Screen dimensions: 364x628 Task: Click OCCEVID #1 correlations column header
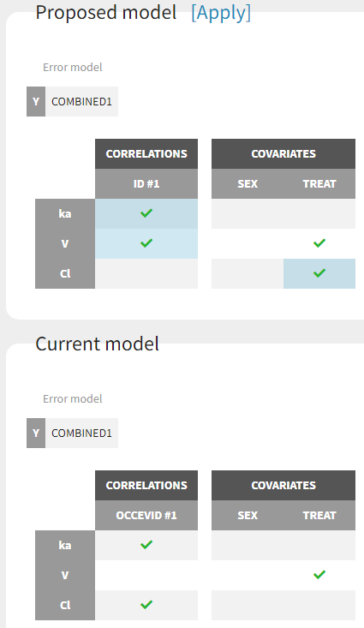tap(146, 516)
